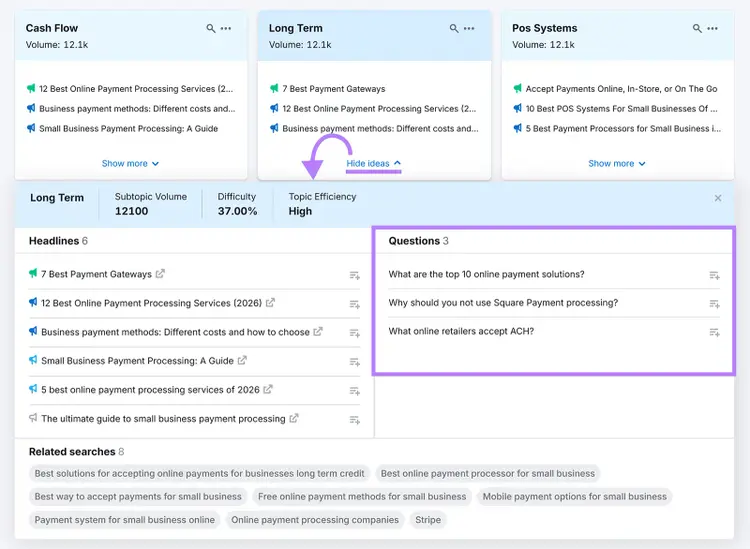Click the Cash Flow card title
The width and height of the screenshot is (750, 549).
(52, 28)
